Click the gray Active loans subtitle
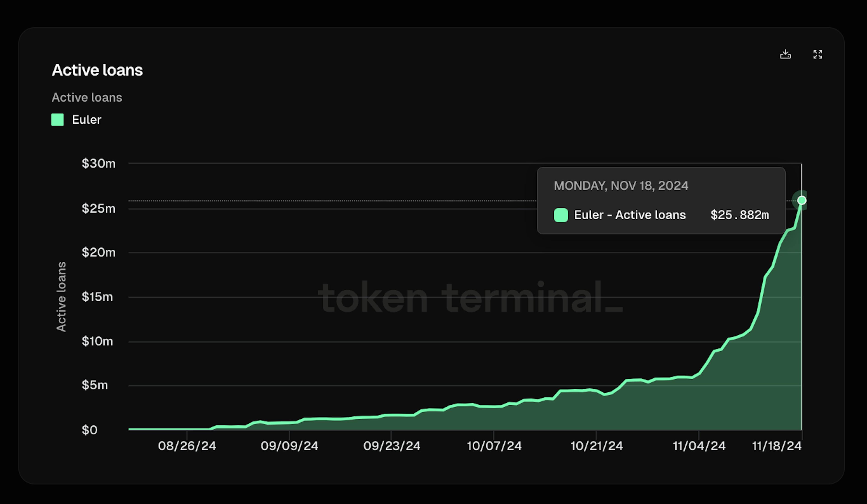Screen dimensions: 867x504 click(87, 97)
